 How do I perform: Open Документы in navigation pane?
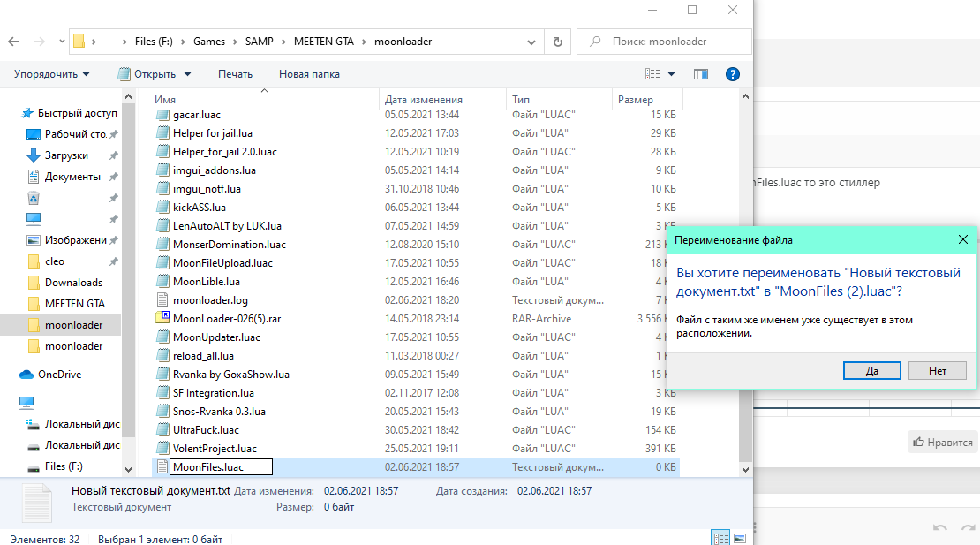coord(64,177)
